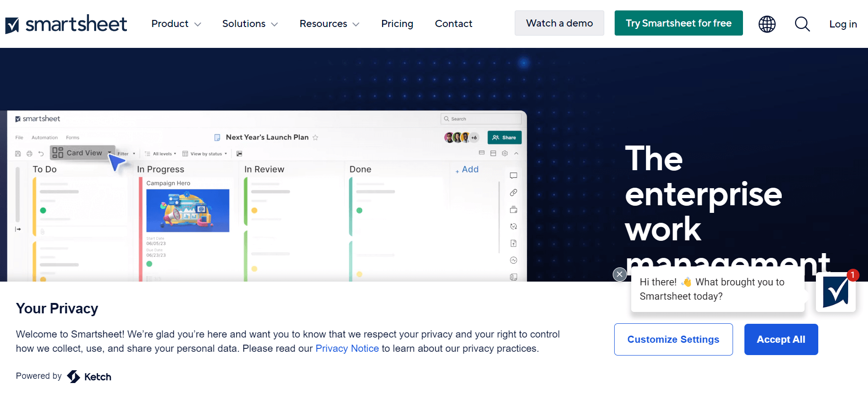Open the Contact page

pyautogui.click(x=454, y=24)
